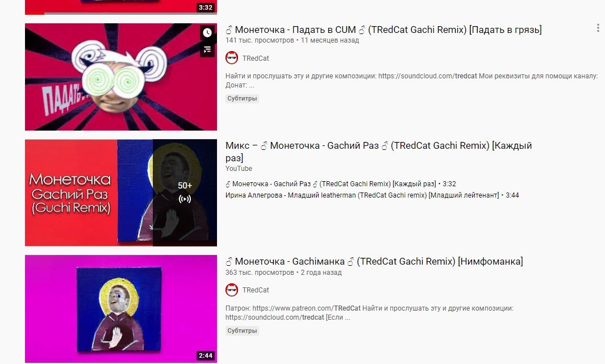Click TRedCat avatar under Падать в CUM video

[x=232, y=58]
